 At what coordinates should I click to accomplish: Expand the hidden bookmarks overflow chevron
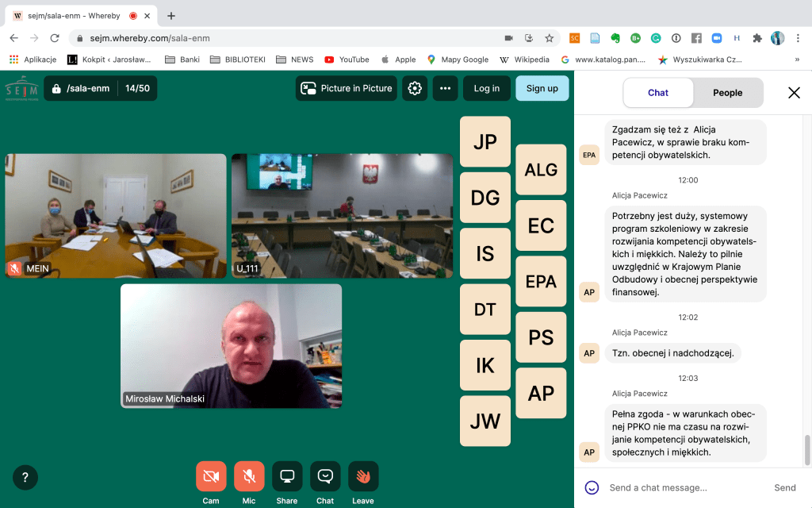pyautogui.click(x=797, y=60)
